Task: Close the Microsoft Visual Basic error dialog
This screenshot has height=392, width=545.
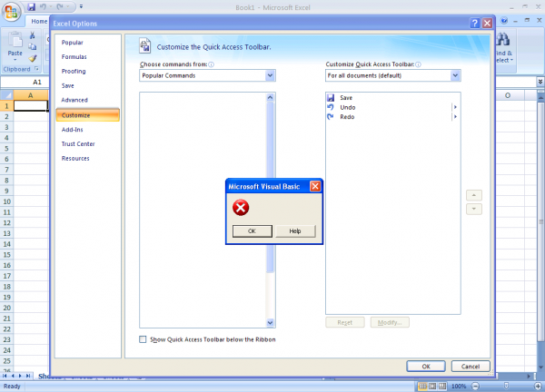Action: [x=315, y=186]
